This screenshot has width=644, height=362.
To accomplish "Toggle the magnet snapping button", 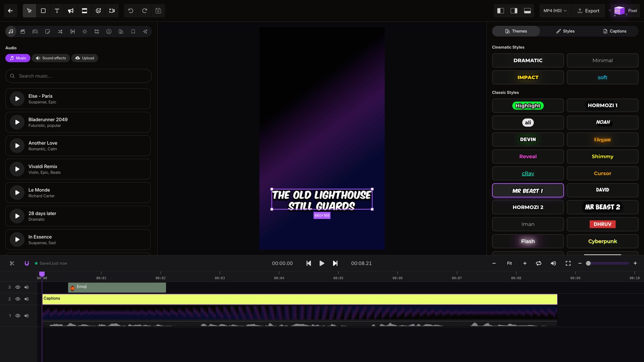I will pyautogui.click(x=27, y=263).
